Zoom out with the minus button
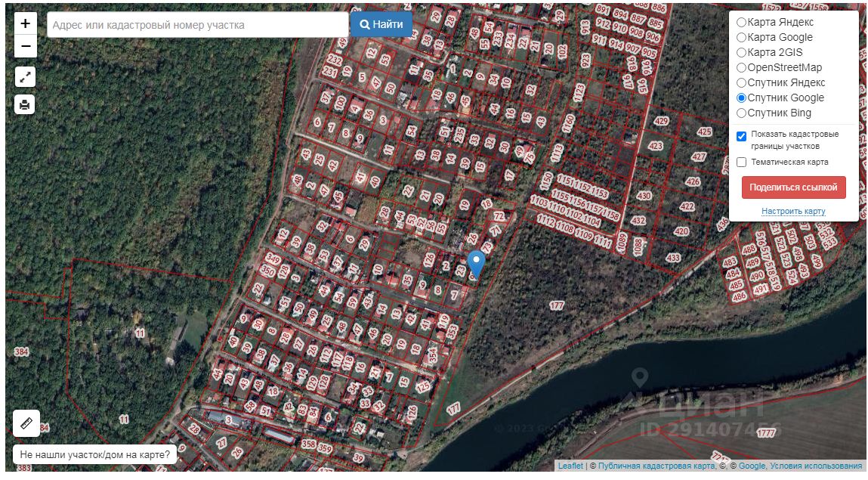The height and width of the screenshot is (480, 868). [26, 46]
